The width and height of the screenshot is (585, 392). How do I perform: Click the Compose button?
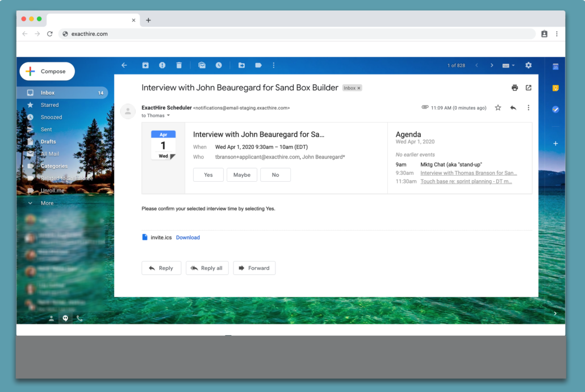click(47, 72)
